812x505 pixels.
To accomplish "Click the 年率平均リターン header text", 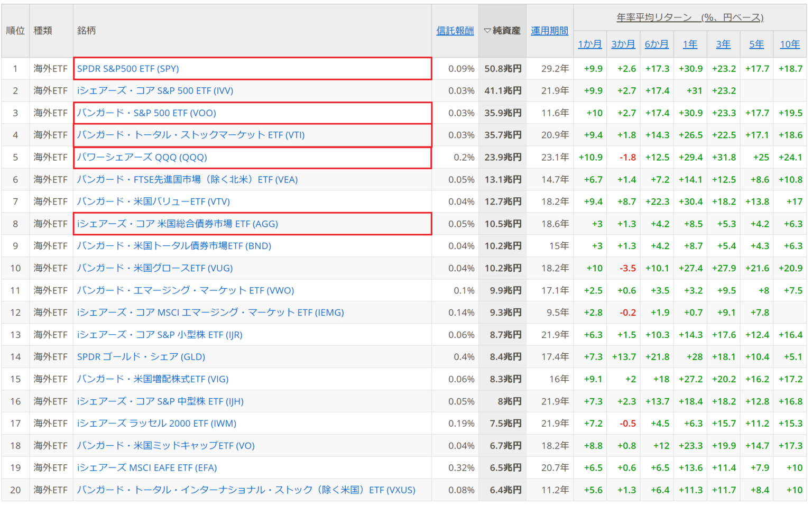I will (x=689, y=17).
